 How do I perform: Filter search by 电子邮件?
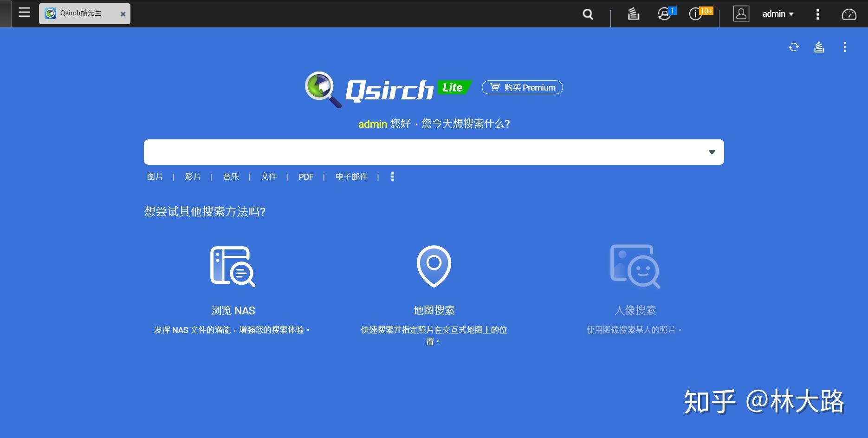click(x=351, y=177)
